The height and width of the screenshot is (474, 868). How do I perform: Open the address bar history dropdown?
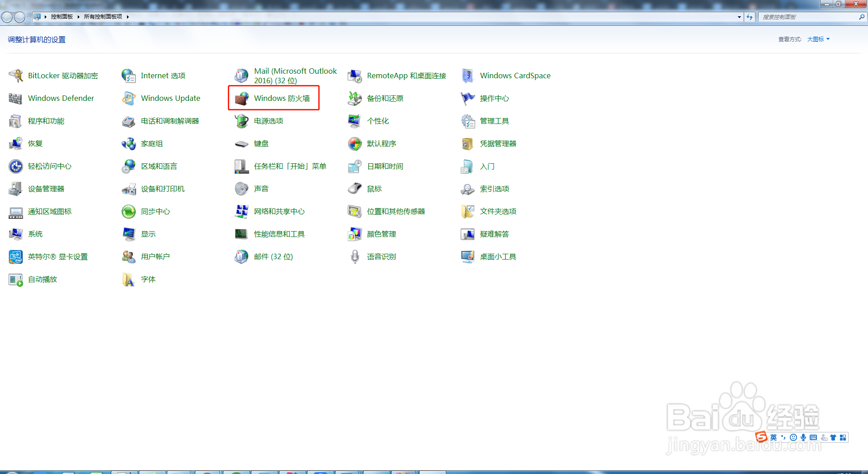[740, 17]
